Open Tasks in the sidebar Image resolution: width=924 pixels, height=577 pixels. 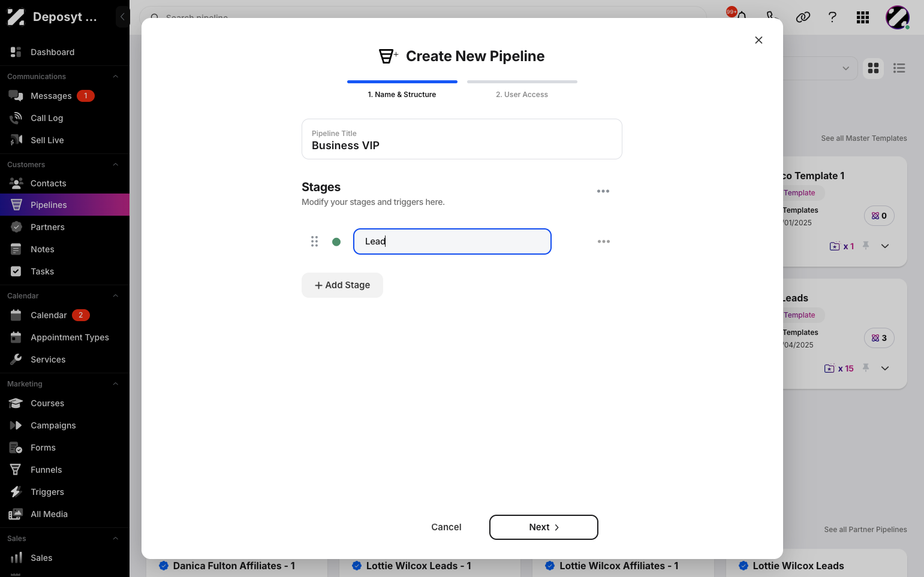tap(65, 271)
